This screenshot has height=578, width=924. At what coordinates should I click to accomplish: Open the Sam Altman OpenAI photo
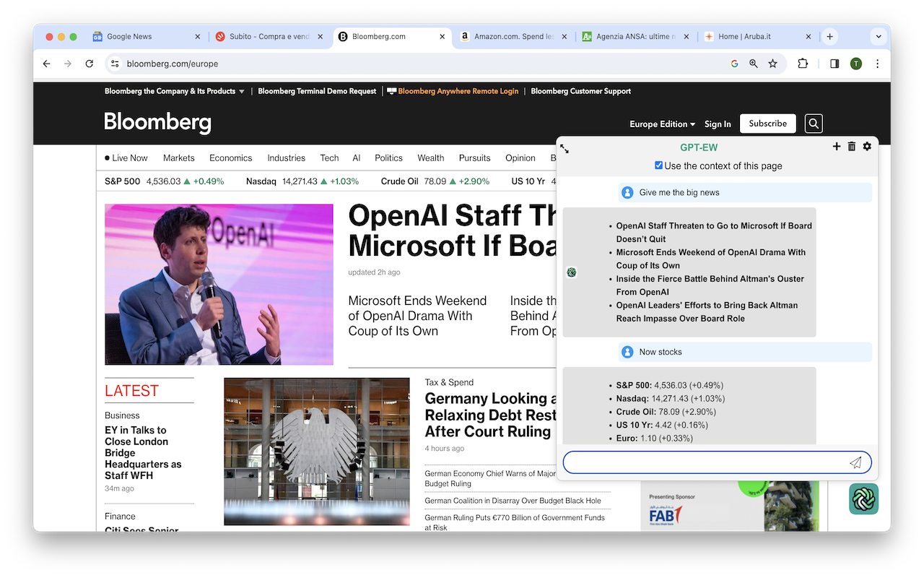click(219, 285)
